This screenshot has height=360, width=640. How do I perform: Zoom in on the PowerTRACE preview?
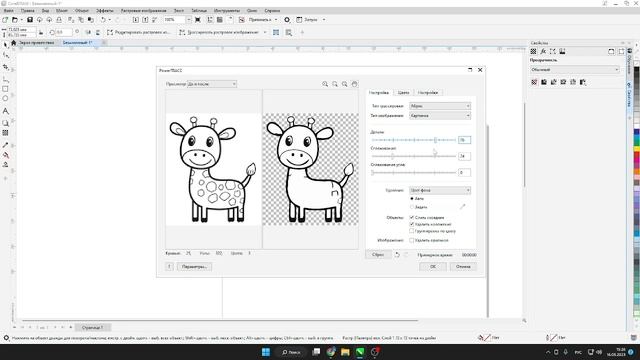coord(325,84)
